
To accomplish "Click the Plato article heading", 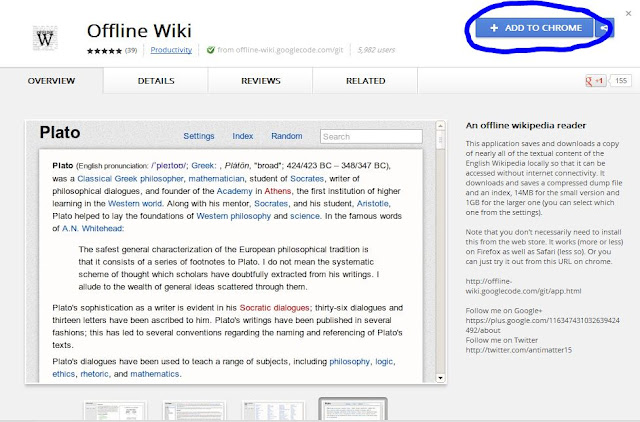I will 60,133.
